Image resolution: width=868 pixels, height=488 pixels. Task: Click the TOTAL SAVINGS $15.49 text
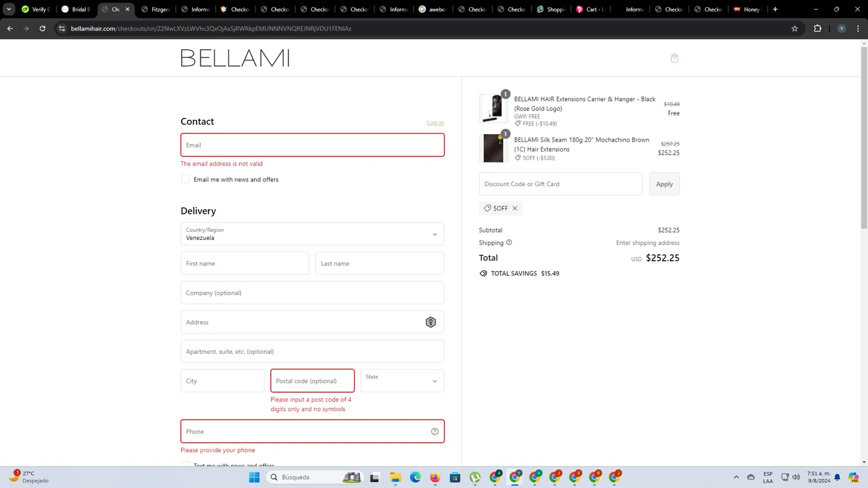click(x=525, y=273)
